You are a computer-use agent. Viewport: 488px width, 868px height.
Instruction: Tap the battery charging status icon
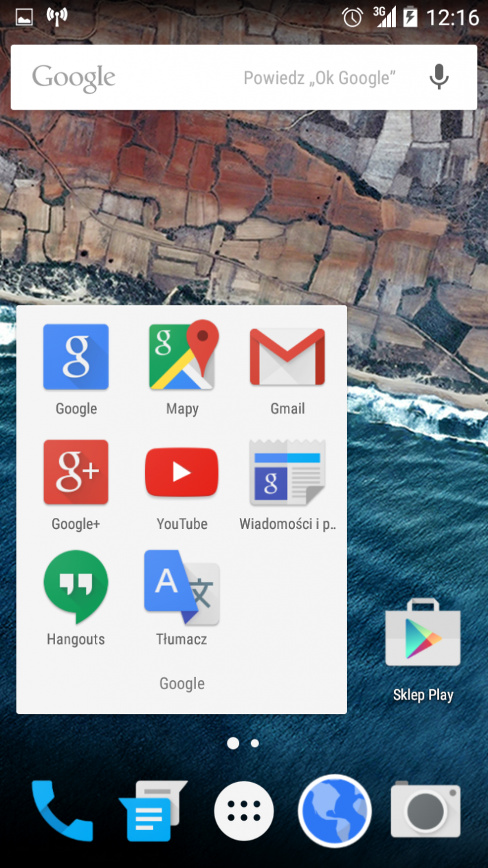[x=410, y=17]
